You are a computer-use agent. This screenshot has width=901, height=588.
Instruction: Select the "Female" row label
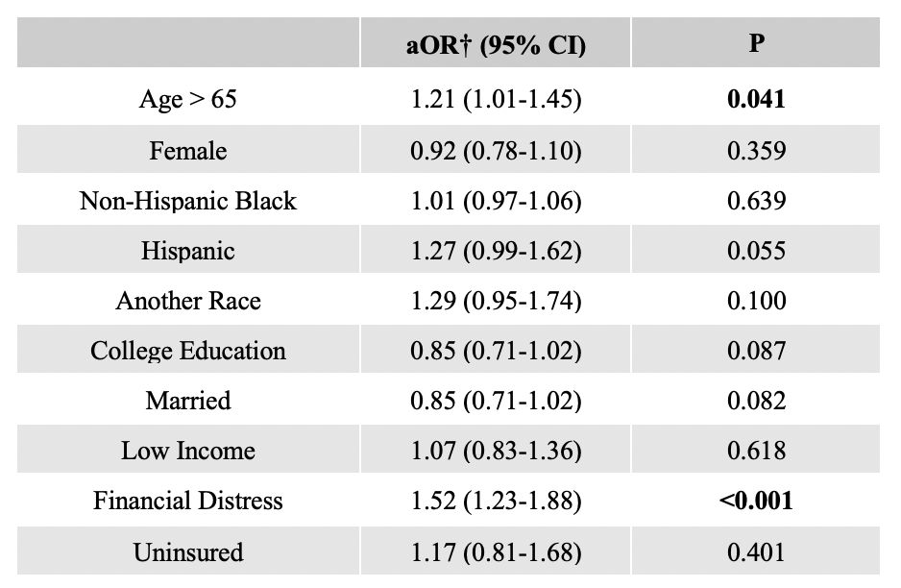click(x=188, y=151)
